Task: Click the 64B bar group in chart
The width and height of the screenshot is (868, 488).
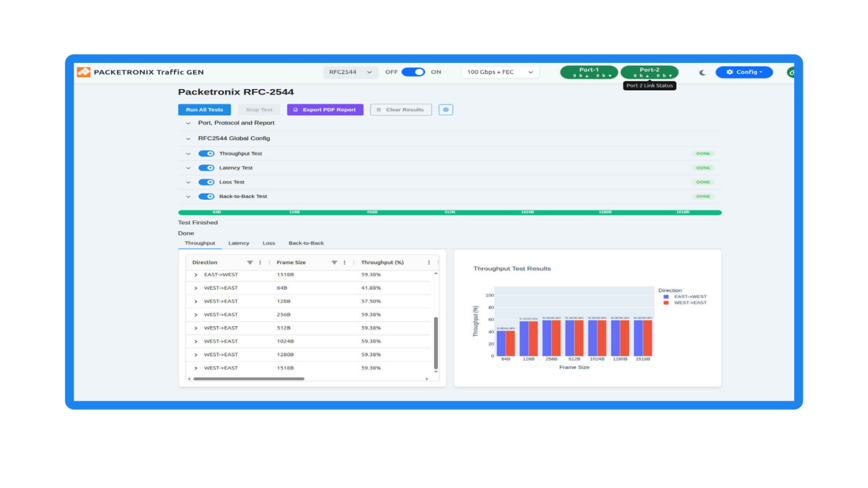Action: [506, 343]
